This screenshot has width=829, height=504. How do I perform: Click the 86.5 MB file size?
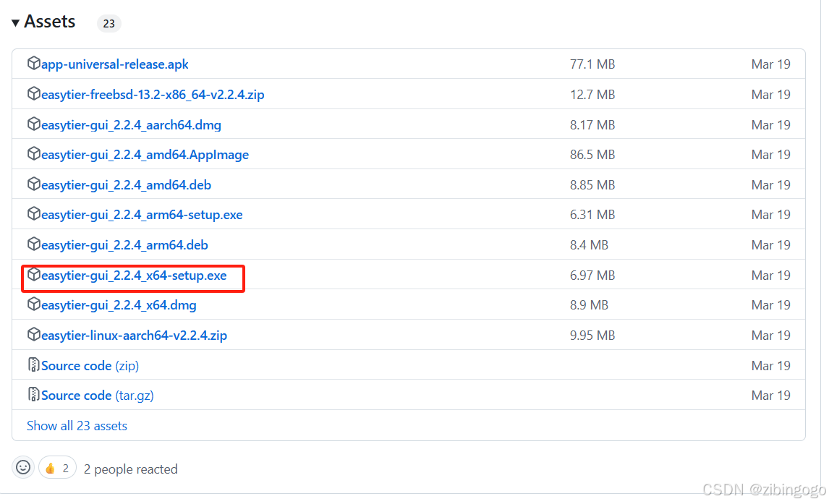pos(592,155)
